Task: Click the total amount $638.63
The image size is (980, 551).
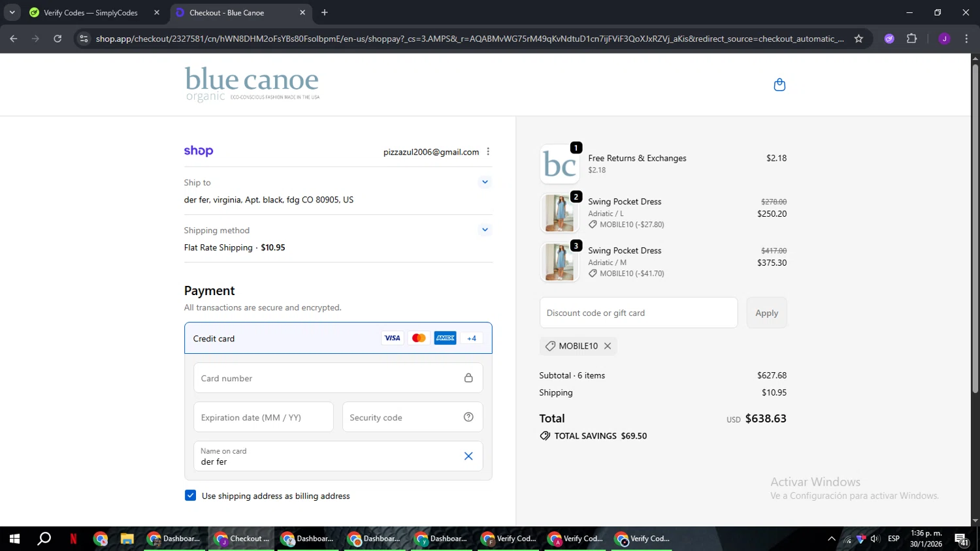Action: coord(766,418)
